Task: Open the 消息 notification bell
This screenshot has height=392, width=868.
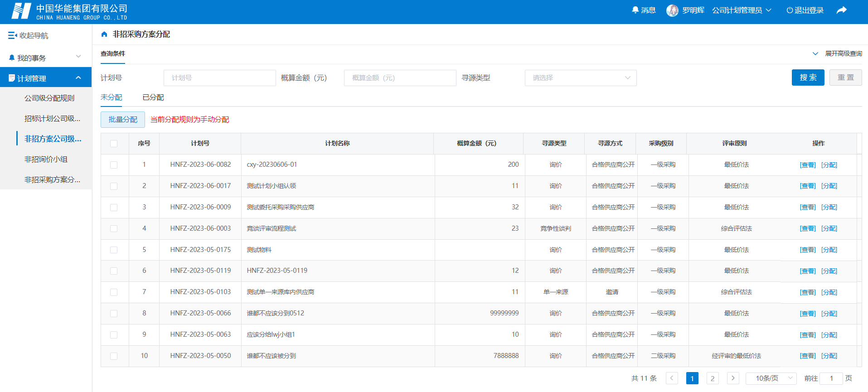Action: [635, 10]
